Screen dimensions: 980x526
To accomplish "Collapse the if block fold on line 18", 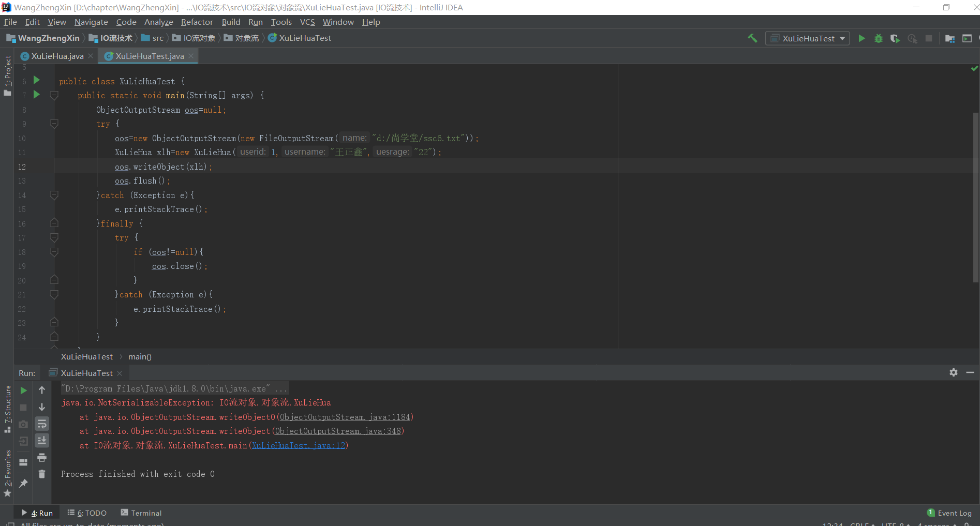I will tap(54, 252).
